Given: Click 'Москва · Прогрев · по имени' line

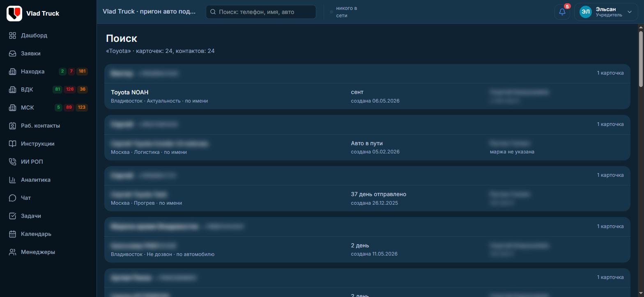Looking at the screenshot, I should point(146,203).
